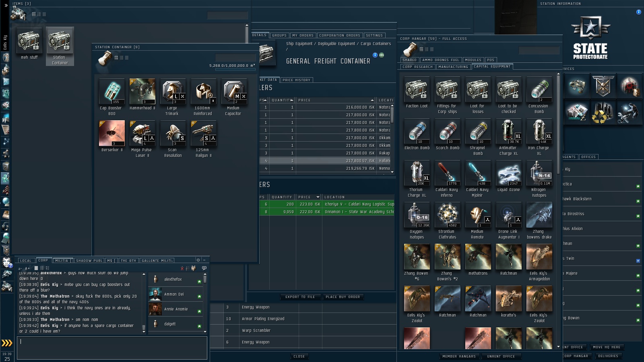This screenshot has width=644, height=362.
Task: Click the Member Hangars button
Action: tap(459, 356)
